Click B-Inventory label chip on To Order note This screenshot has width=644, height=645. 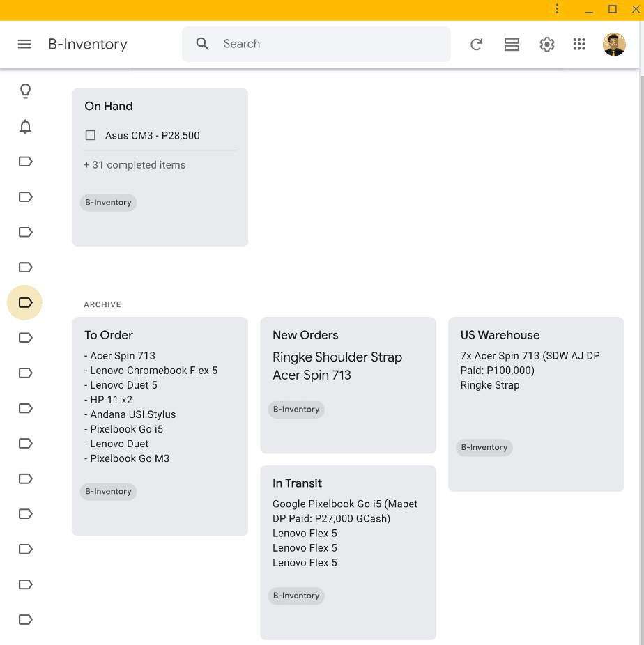coord(108,491)
